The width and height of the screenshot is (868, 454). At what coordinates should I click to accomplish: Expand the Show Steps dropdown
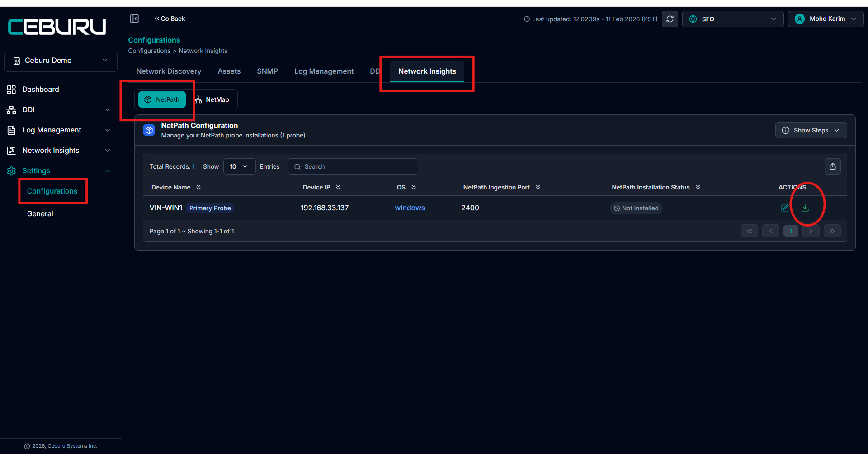pos(811,130)
